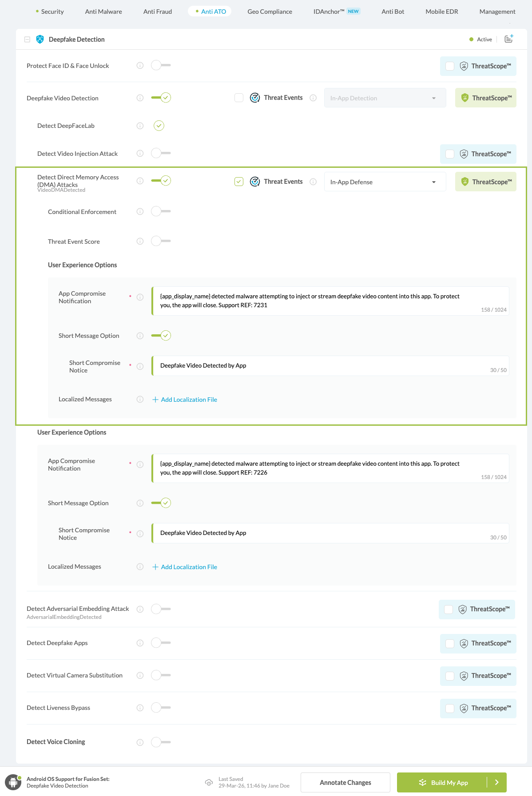
Task: Click the Annotate Changes button
Action: [x=345, y=782]
